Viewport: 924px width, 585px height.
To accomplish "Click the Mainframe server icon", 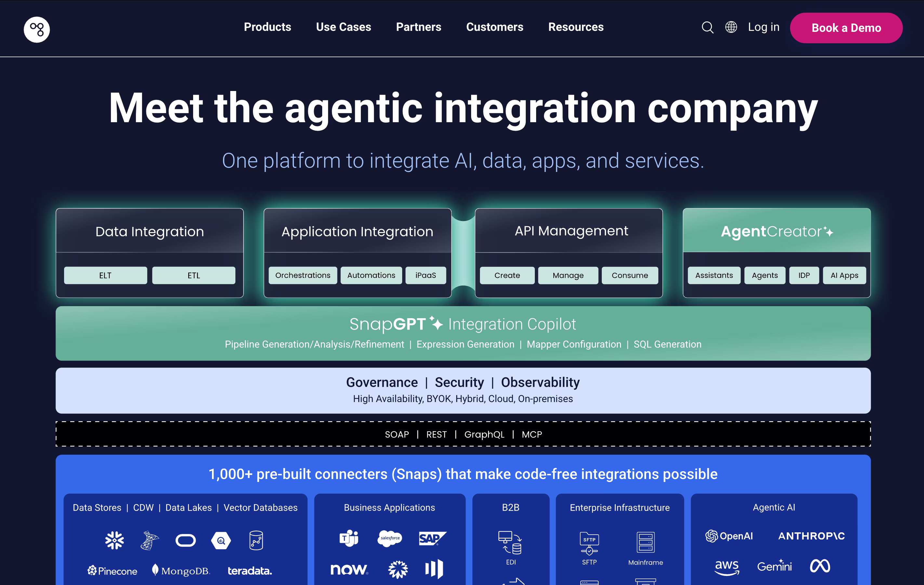I will point(645,542).
